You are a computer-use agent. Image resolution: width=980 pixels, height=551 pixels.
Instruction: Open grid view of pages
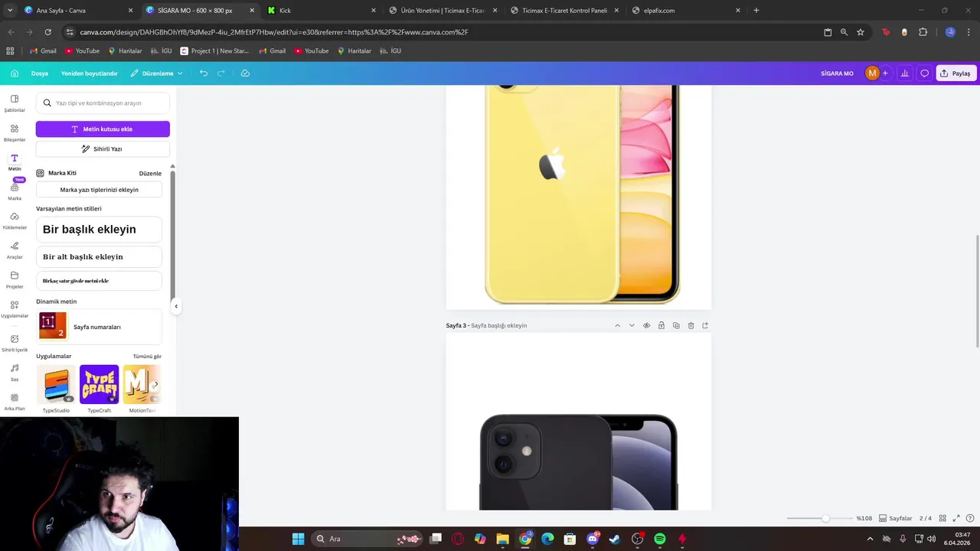click(942, 518)
